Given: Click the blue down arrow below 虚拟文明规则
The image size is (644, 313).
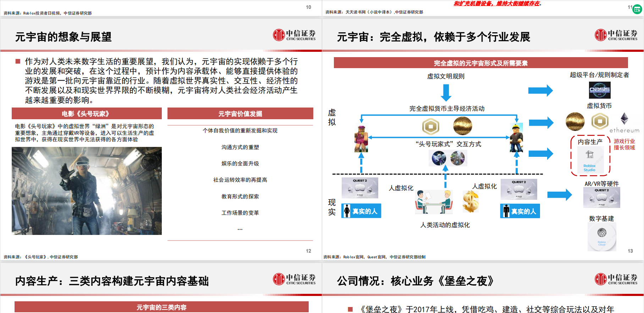Looking at the screenshot, I should pyautogui.click(x=446, y=93).
